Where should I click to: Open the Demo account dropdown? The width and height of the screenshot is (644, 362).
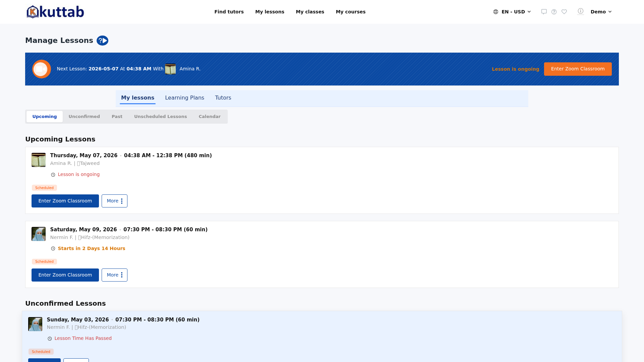[601, 12]
